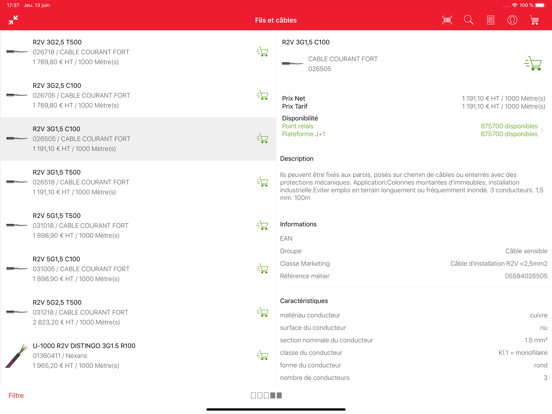Click the section nominale du conducteur row

pyautogui.click(x=414, y=340)
